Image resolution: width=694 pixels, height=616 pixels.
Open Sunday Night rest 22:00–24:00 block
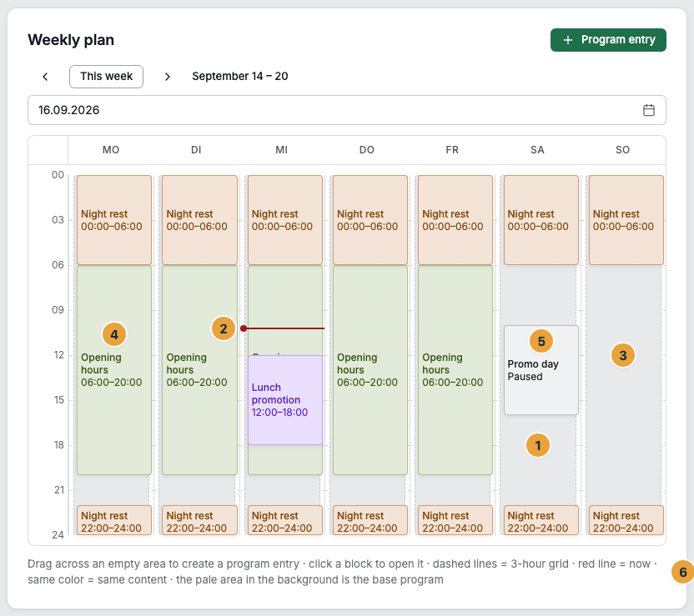pyautogui.click(x=626, y=520)
